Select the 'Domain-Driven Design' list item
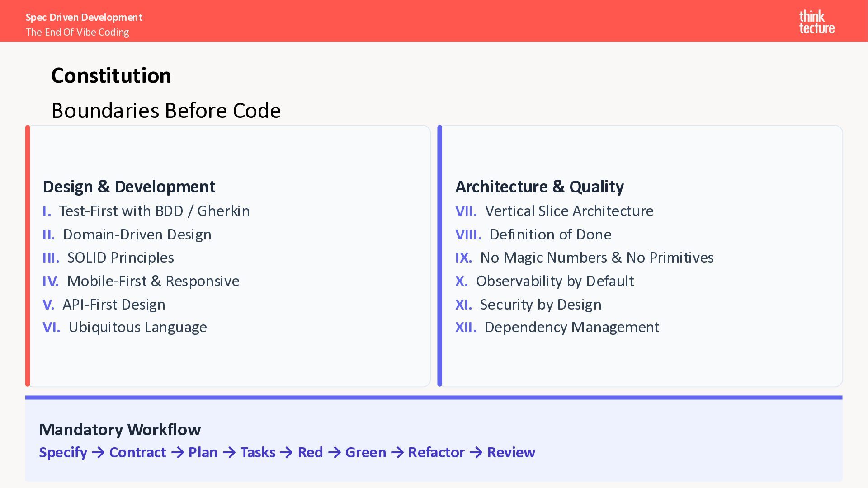868x488 pixels. coord(137,235)
